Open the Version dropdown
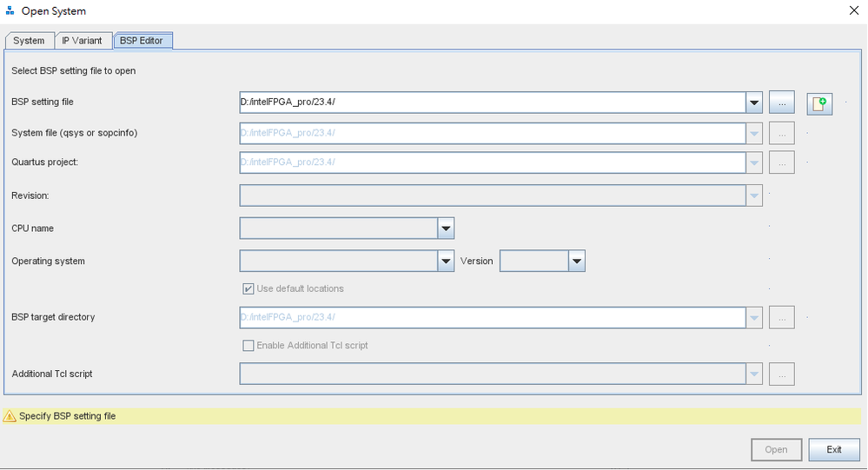The height and width of the screenshot is (470, 868). coord(576,261)
